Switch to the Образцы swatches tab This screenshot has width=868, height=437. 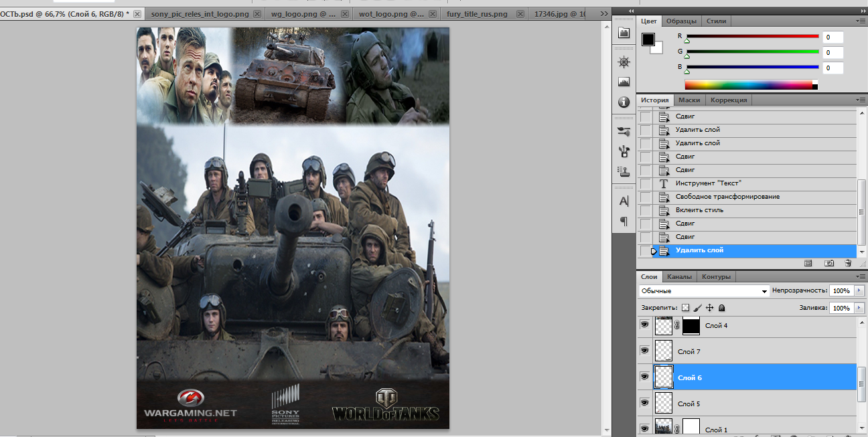[682, 21]
